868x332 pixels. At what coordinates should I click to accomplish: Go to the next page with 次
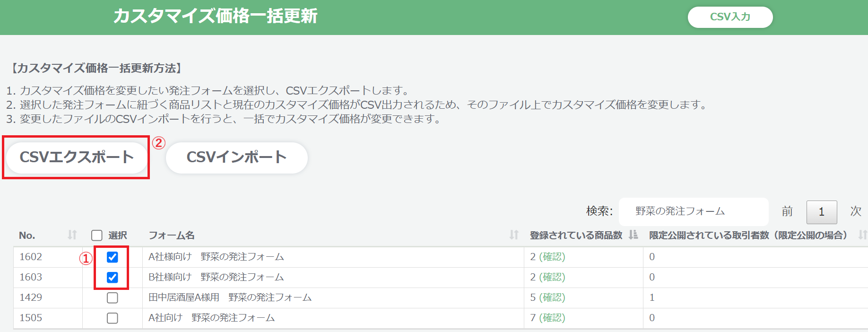(856, 211)
